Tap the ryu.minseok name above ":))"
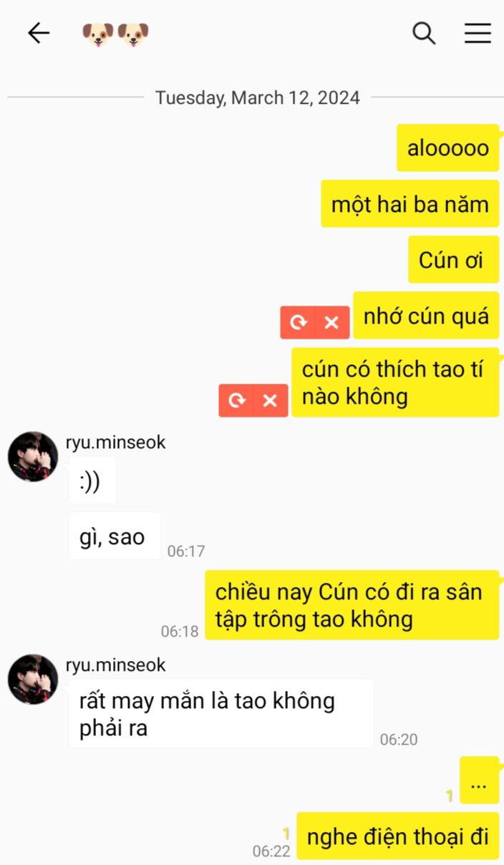The image size is (504, 865). (x=115, y=443)
